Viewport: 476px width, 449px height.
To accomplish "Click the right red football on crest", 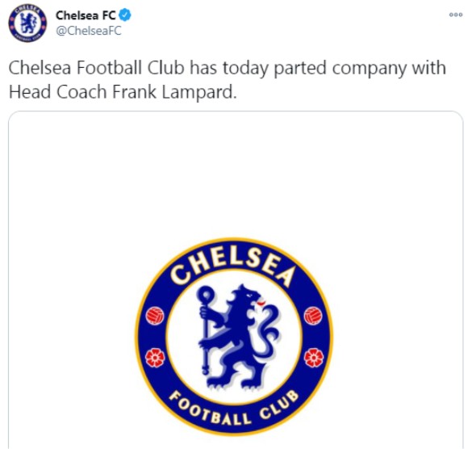I will (x=313, y=316).
